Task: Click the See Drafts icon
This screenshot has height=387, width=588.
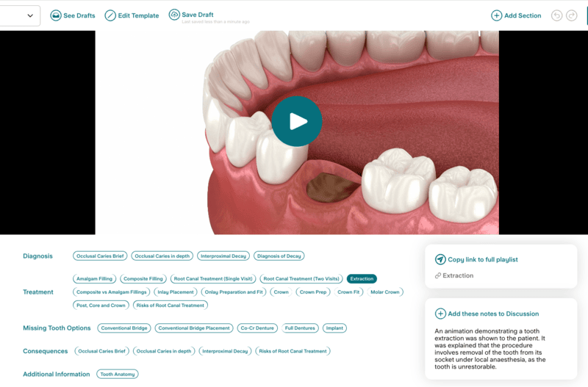Action: pyautogui.click(x=56, y=15)
